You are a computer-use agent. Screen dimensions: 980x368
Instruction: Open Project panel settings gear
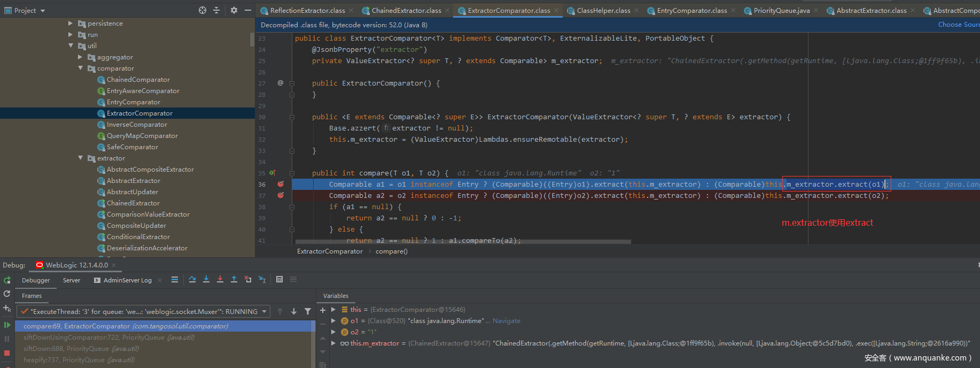(234, 10)
